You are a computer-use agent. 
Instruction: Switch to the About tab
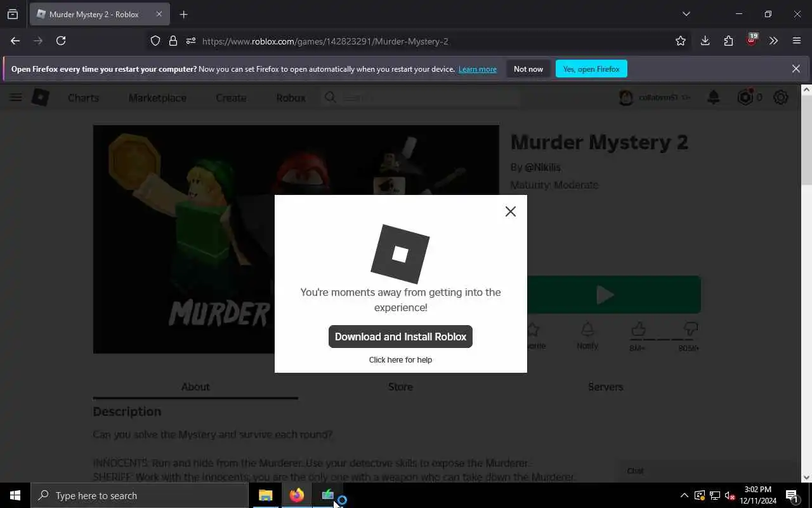coord(195,387)
